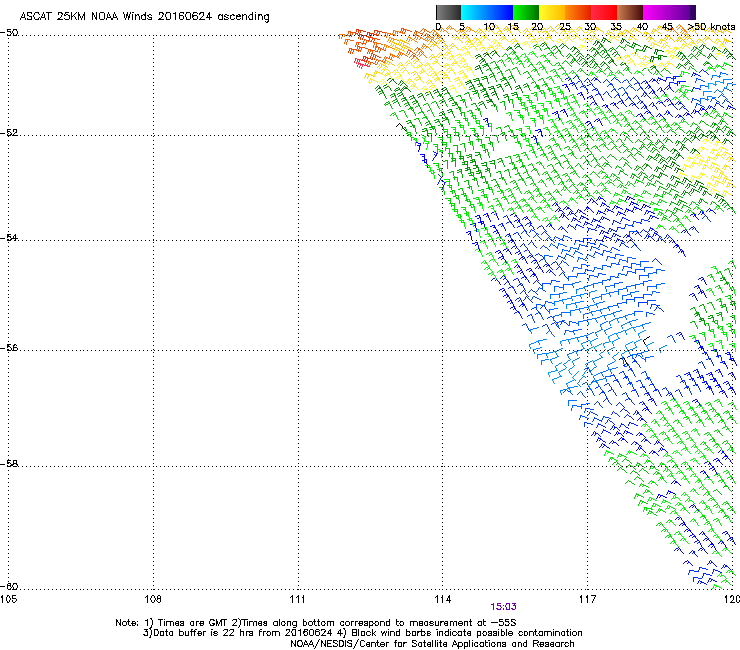This screenshot has height=650, width=740.
Task: Click the '>50 knots' legend label
Action: (x=711, y=27)
